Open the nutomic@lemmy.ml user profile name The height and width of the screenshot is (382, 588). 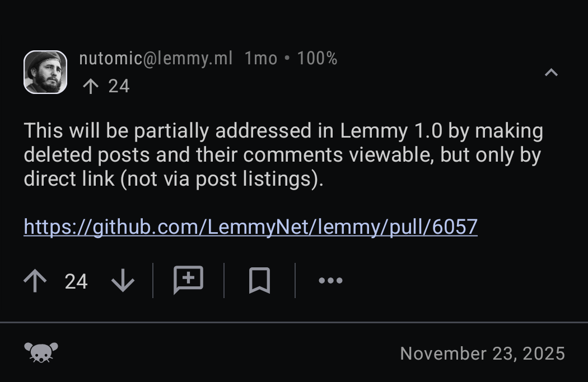(156, 58)
